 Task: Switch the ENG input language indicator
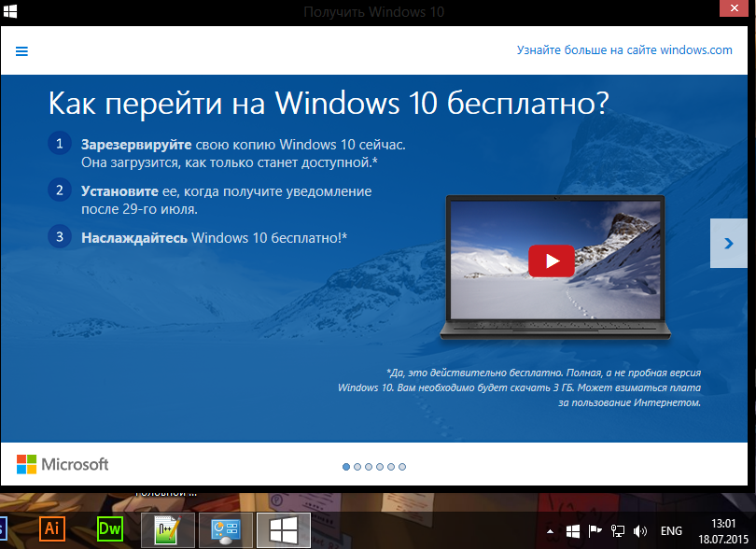pyautogui.click(x=671, y=531)
